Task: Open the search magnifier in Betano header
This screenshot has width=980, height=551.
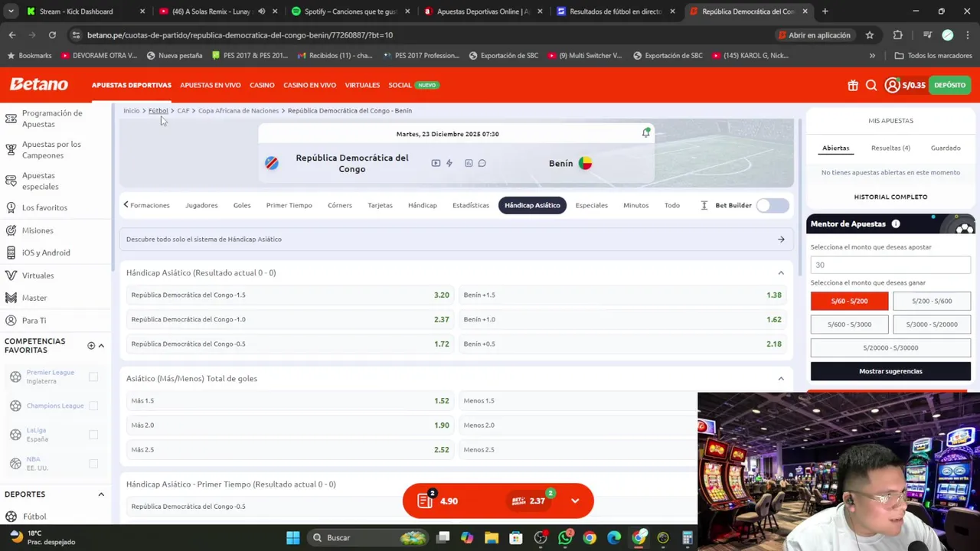Action: (871, 85)
